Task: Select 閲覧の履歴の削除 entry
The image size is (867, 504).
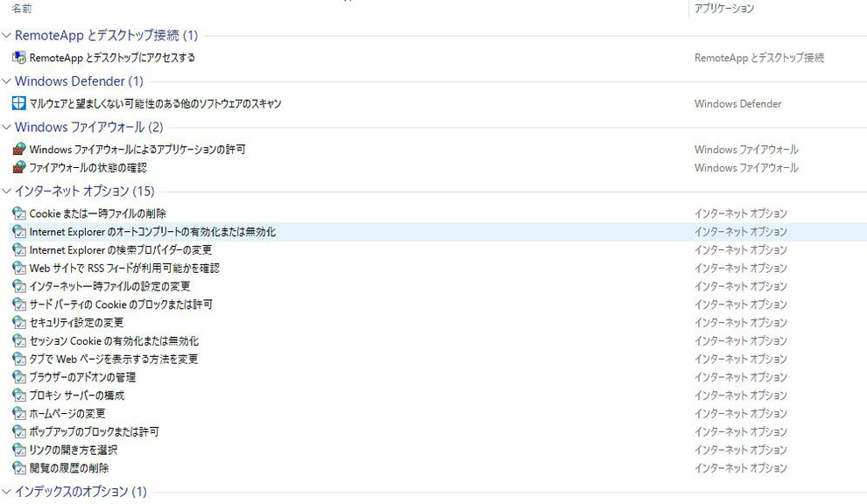Action: coord(69,468)
